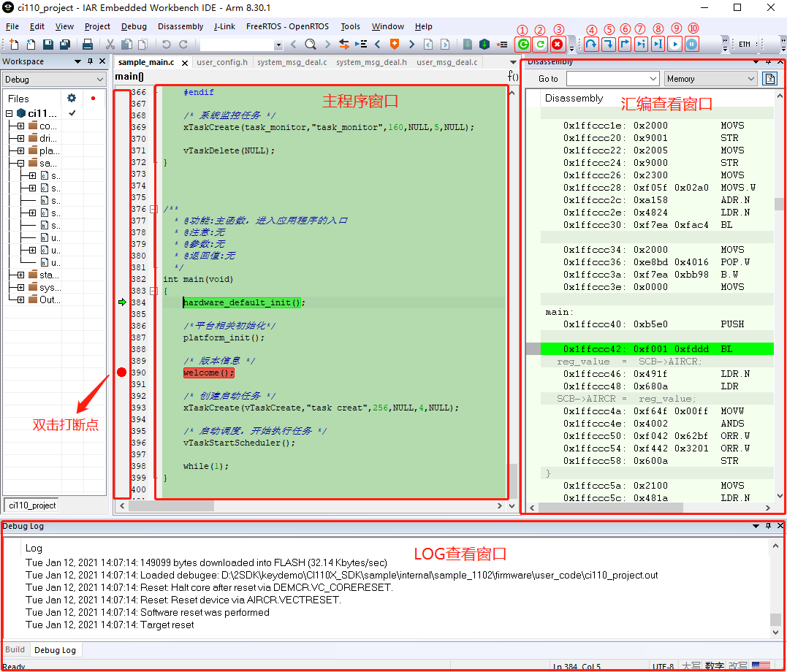
Task: Click the Toggle Breakpoint shield icon
Action: 395,45
